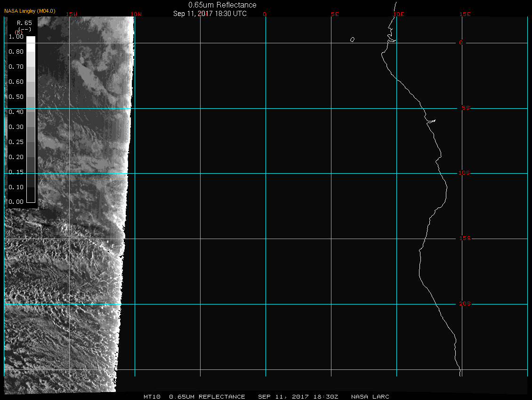The width and height of the screenshot is (532, 400).
Task: Click the white top segment of colorbar
Action: click(x=31, y=44)
